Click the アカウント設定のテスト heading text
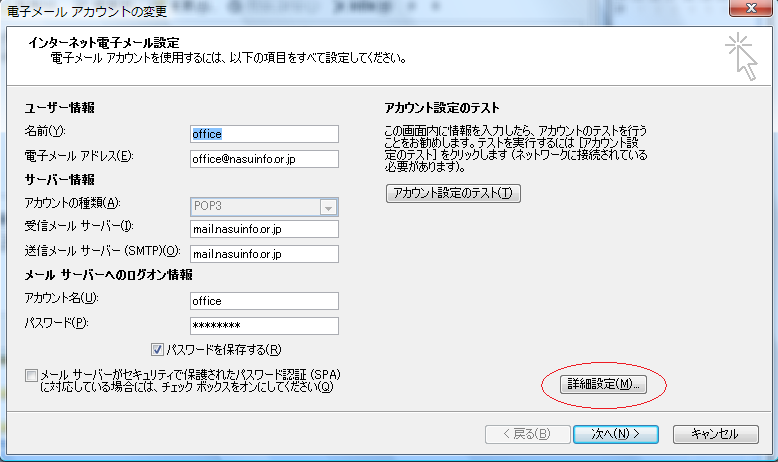This screenshot has width=778, height=462. (x=442, y=108)
